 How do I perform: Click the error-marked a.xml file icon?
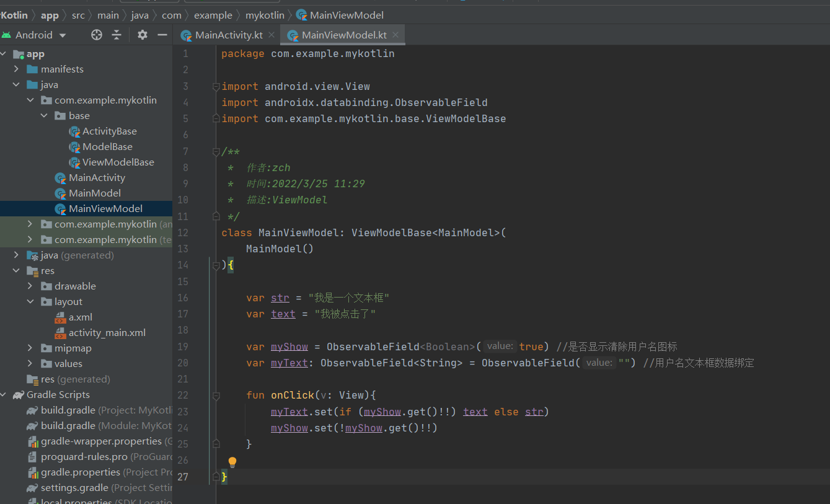pyautogui.click(x=61, y=317)
